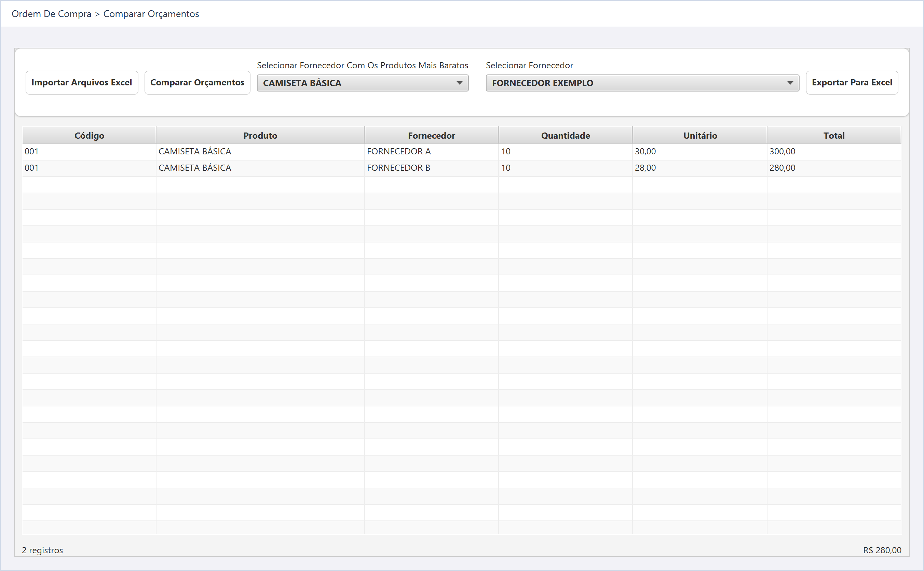Click quantity 10 in FORNECEDOR A row

(x=566, y=151)
